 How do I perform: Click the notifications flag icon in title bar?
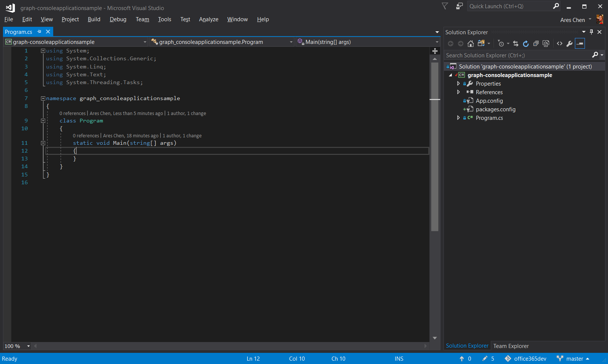(x=445, y=6)
